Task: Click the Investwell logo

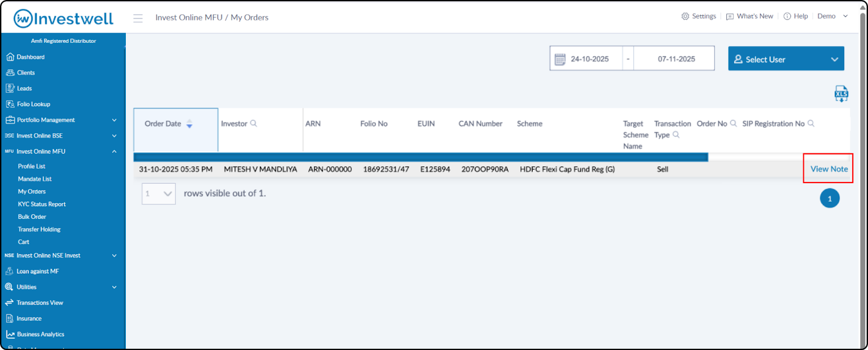Action: 63,18
